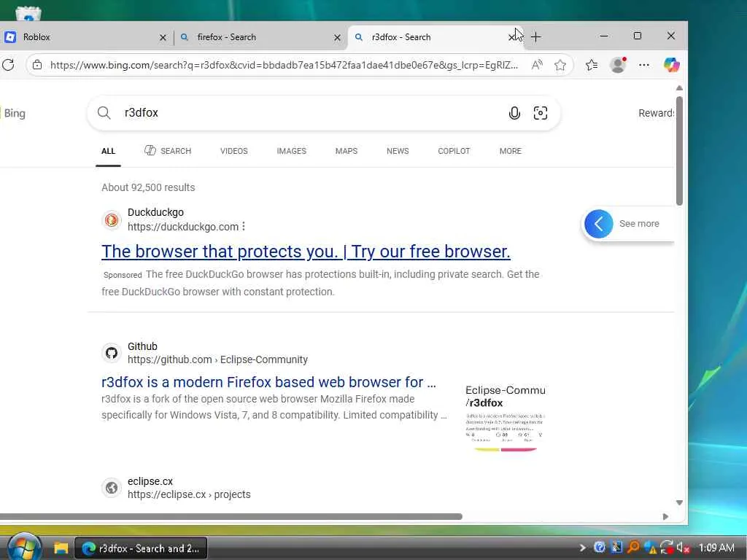This screenshot has height=560, width=747.
Task: Click the eclipse.cx projects URL
Action: (189, 494)
